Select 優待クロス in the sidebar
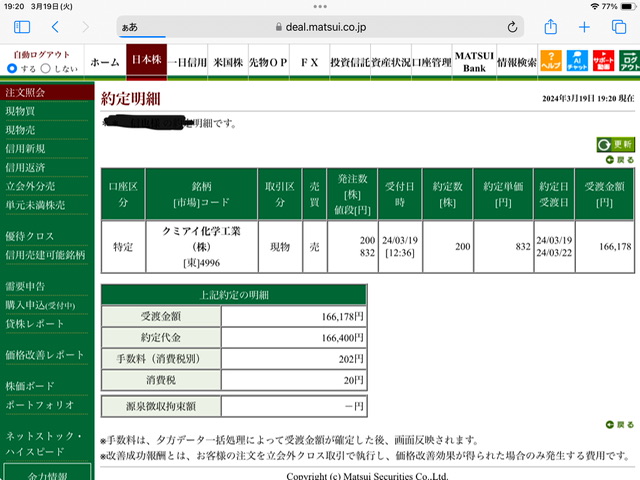The width and height of the screenshot is (640, 480). [x=29, y=236]
